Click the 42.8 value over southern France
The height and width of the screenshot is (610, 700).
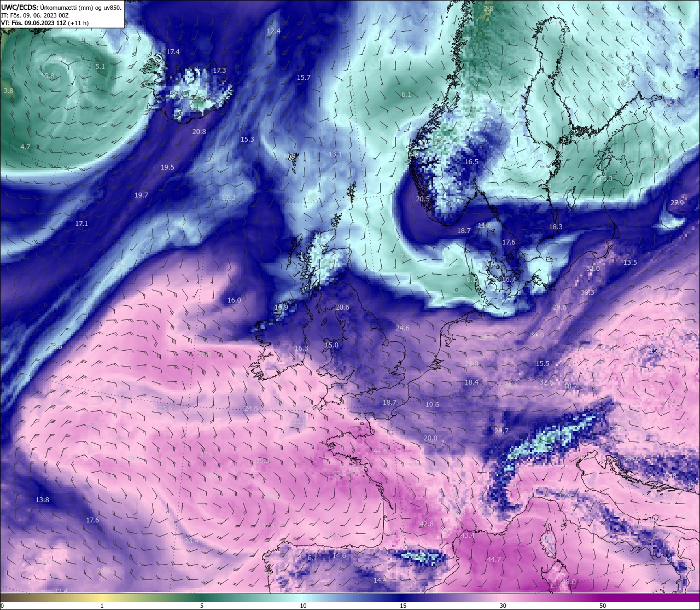coord(426,524)
